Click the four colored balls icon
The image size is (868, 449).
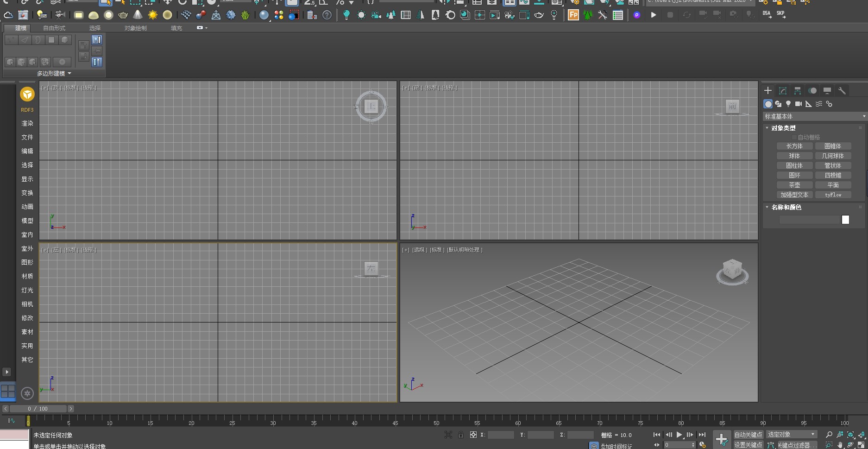pyautogui.click(x=278, y=15)
